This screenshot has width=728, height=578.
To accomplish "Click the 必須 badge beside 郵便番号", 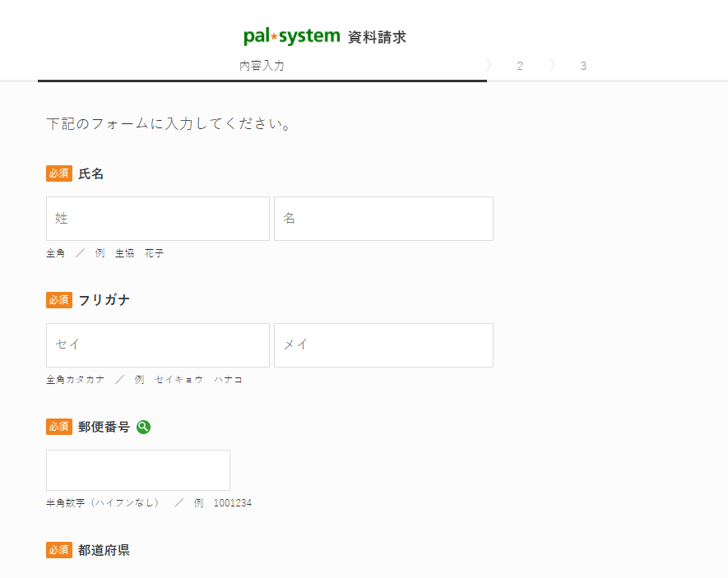I will tap(58, 427).
